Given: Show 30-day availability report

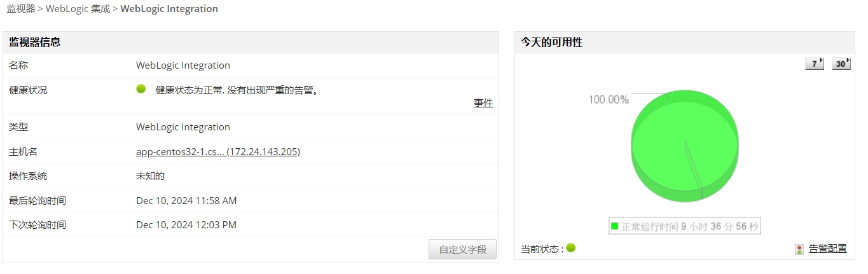Looking at the screenshot, I should pos(841,64).
